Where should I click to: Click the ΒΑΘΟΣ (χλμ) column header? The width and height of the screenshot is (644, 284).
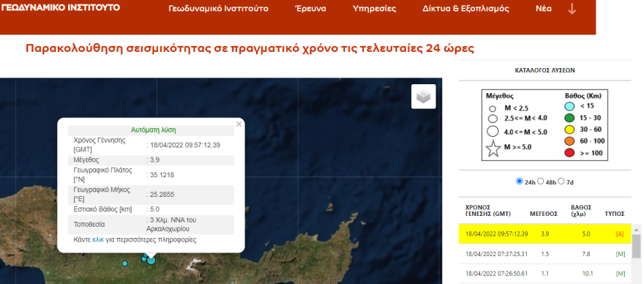[581, 210]
